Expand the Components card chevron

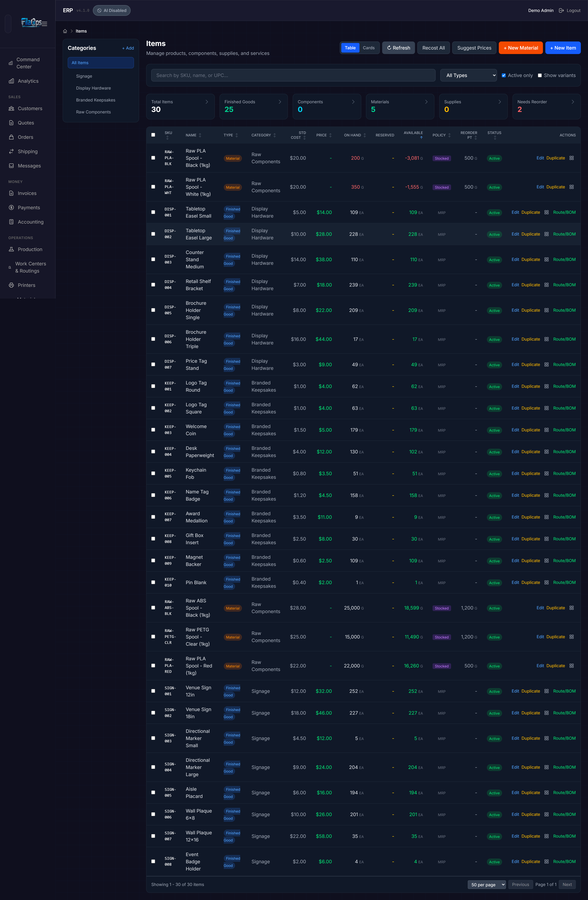click(x=353, y=102)
